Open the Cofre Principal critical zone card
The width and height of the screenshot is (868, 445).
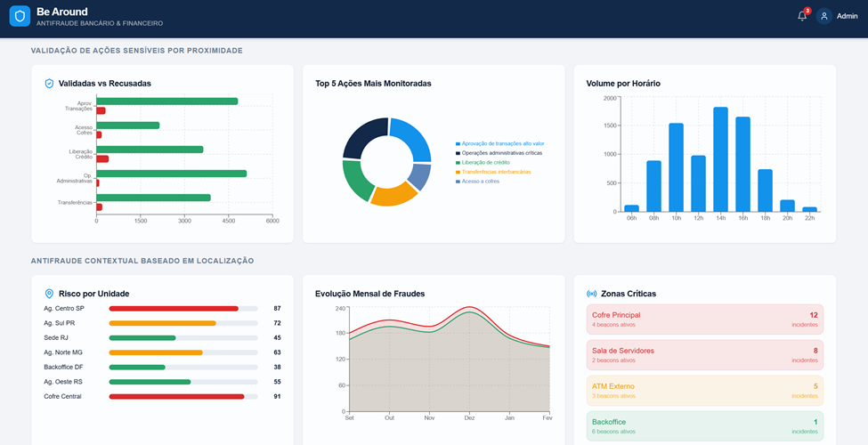[705, 320]
